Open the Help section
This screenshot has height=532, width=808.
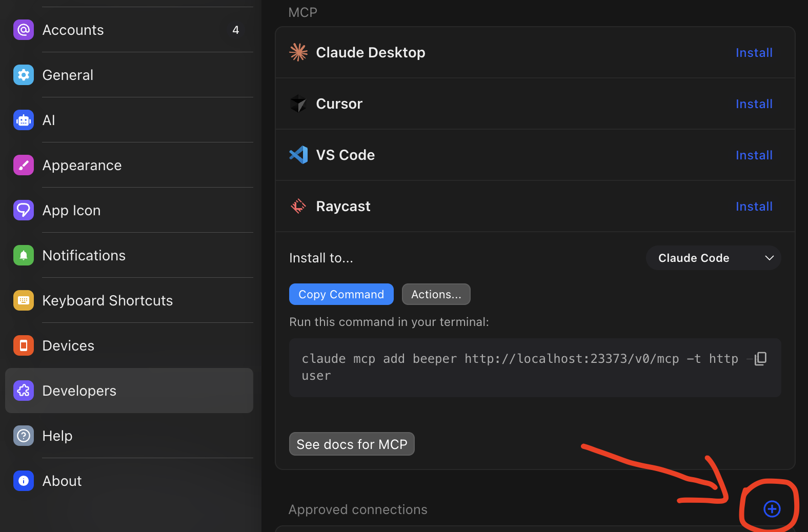point(129,436)
